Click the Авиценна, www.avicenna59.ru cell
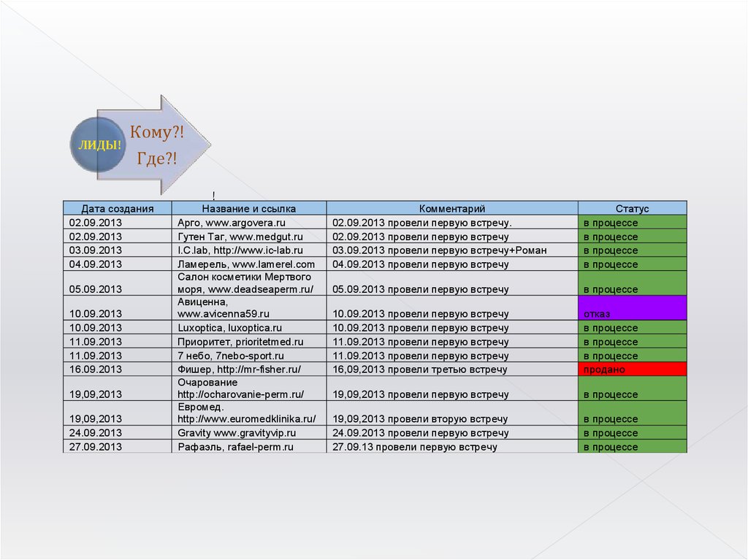Image resolution: width=748 pixels, height=560 pixels. coord(249,307)
